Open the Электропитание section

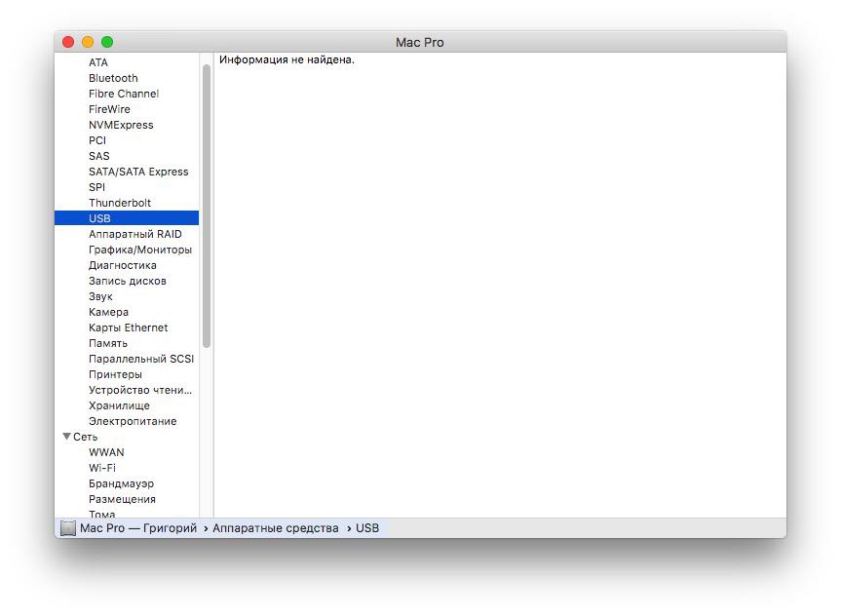(133, 421)
